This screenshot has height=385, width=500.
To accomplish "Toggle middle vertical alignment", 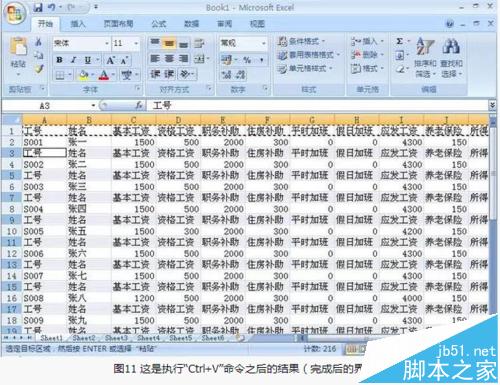I will (170, 43).
